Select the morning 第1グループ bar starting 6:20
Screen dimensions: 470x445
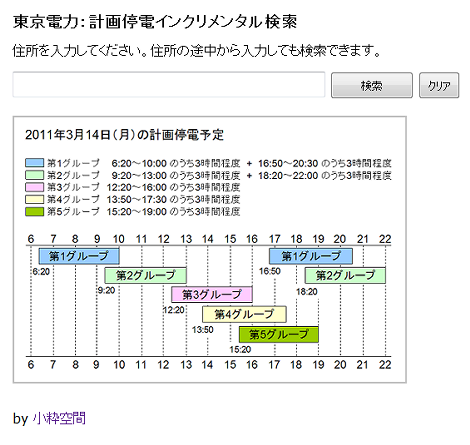point(79,256)
